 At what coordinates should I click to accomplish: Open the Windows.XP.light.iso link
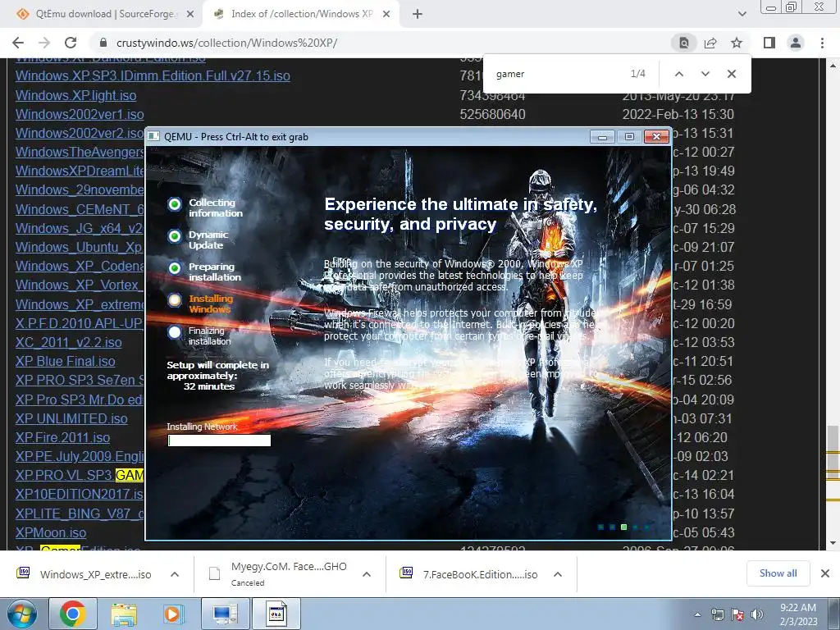(75, 95)
